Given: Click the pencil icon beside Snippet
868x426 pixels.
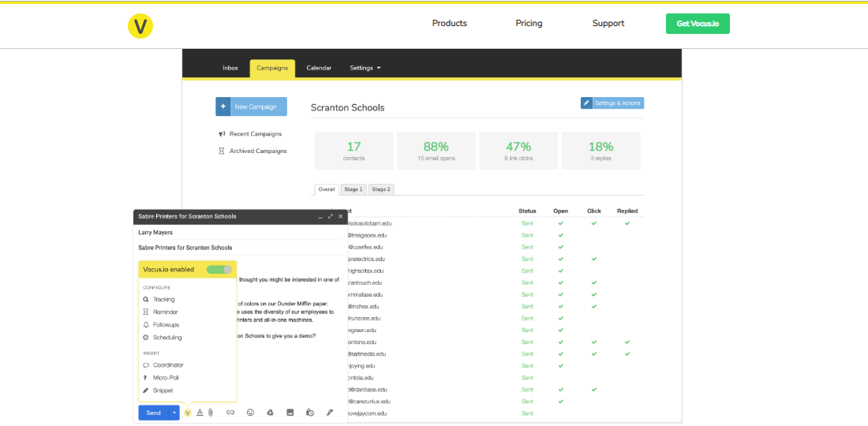Looking at the screenshot, I should 146,390.
